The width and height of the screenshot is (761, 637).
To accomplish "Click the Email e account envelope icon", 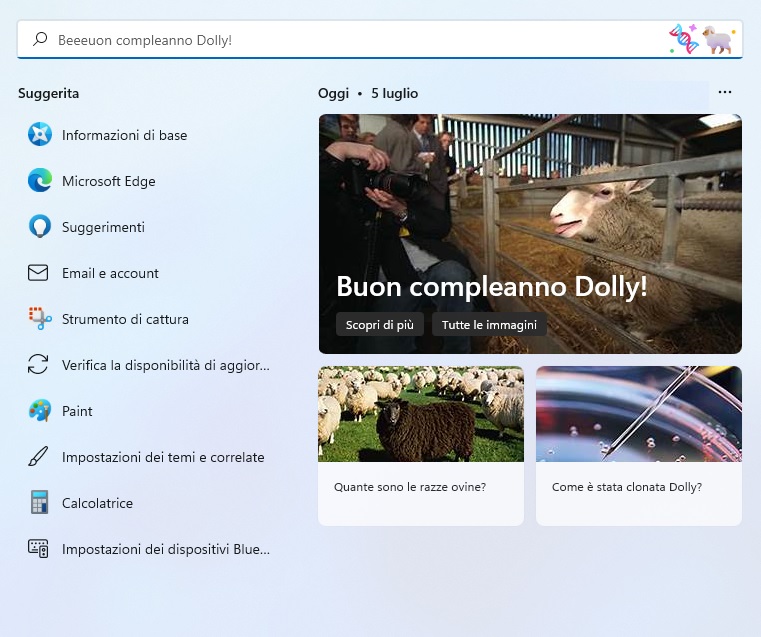I will 38,273.
